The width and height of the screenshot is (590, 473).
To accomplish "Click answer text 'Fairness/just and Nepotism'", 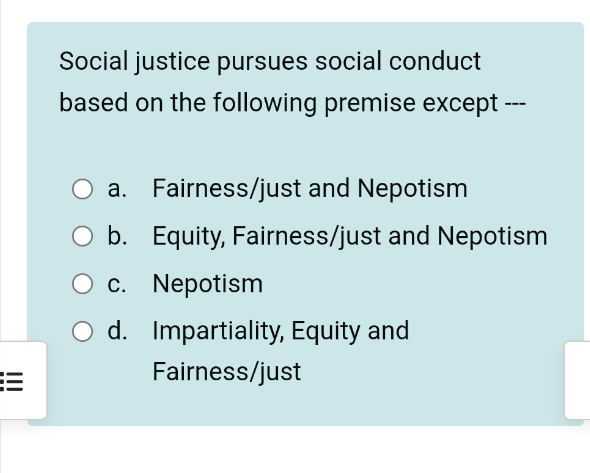I will click(x=310, y=189).
